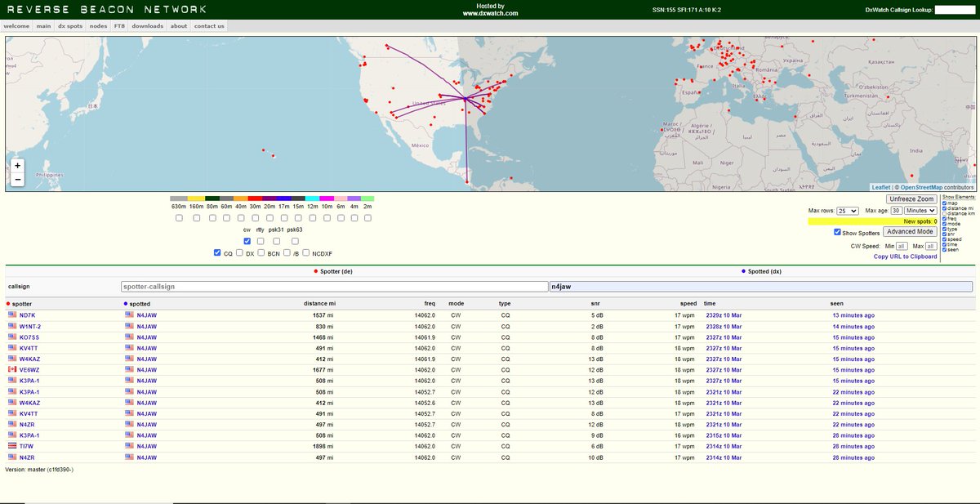The image size is (980, 504).
Task: Zoom in the map with the plus button
Action: [17, 165]
